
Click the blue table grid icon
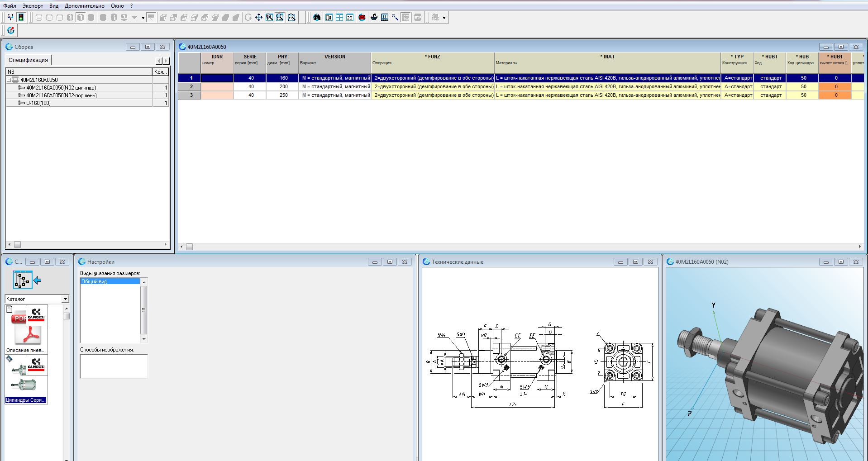pyautogui.click(x=385, y=18)
